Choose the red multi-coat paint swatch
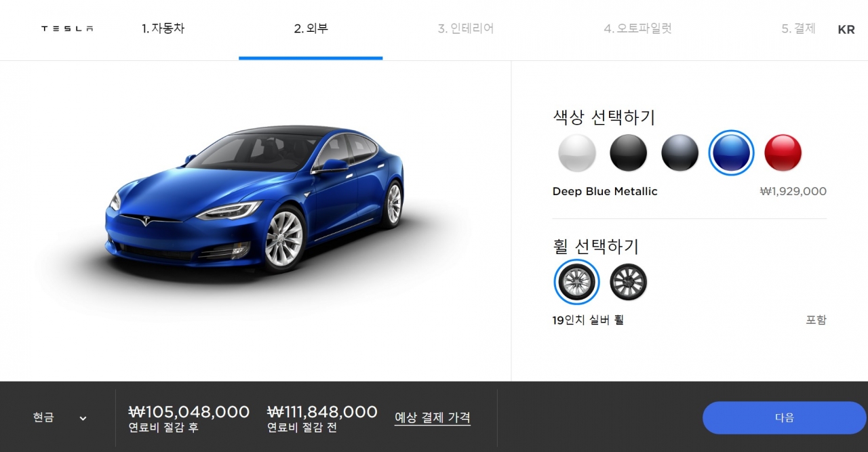 pos(783,152)
